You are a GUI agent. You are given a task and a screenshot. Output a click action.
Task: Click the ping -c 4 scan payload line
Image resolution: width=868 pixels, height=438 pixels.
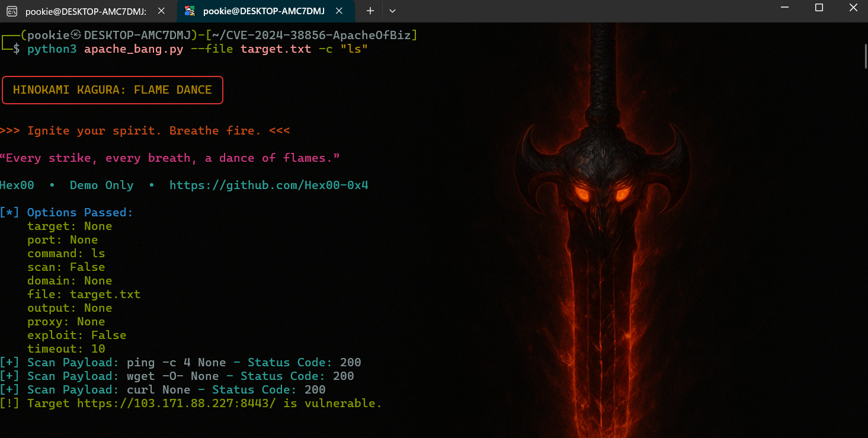(181, 362)
